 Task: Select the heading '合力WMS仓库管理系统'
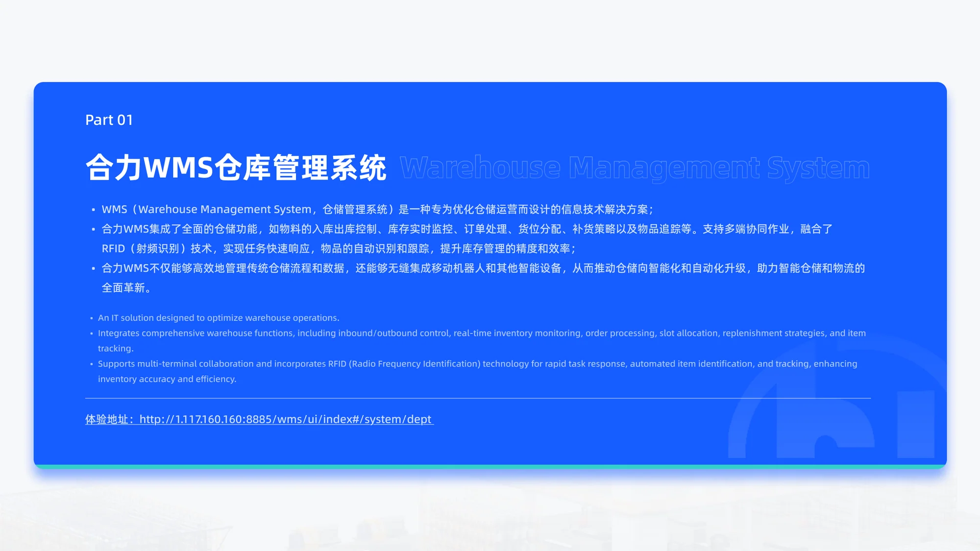point(236,168)
